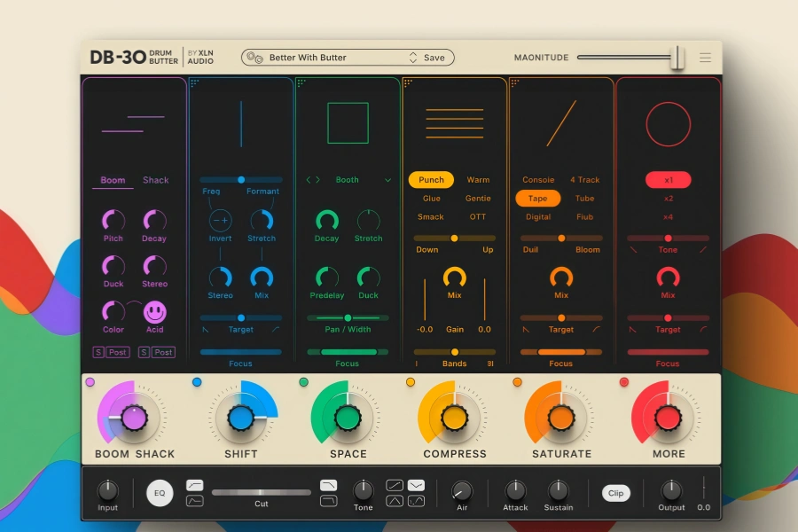Click the preset up/down stepper arrows
Image resolution: width=798 pixels, height=532 pixels.
[412, 58]
